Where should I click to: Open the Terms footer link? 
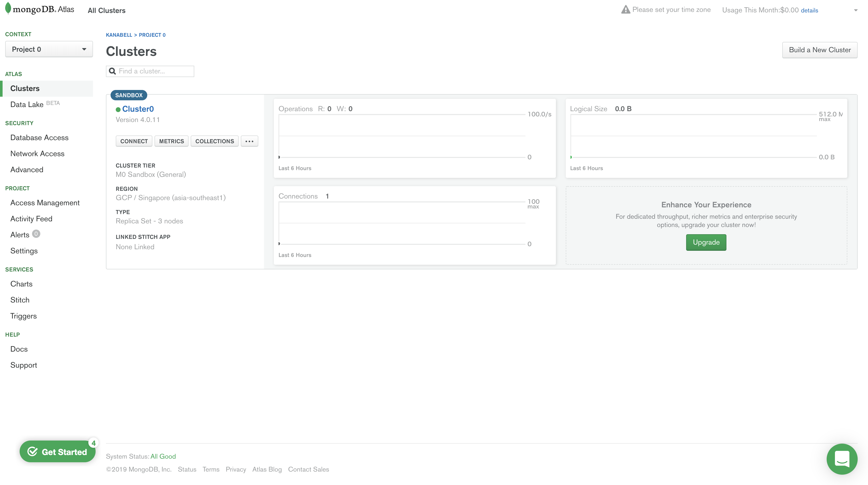211,469
